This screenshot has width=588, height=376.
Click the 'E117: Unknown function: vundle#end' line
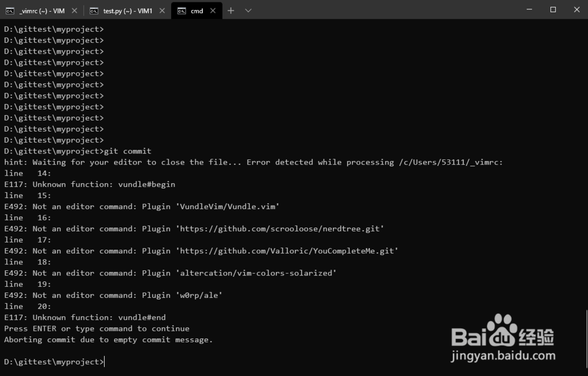(85, 317)
